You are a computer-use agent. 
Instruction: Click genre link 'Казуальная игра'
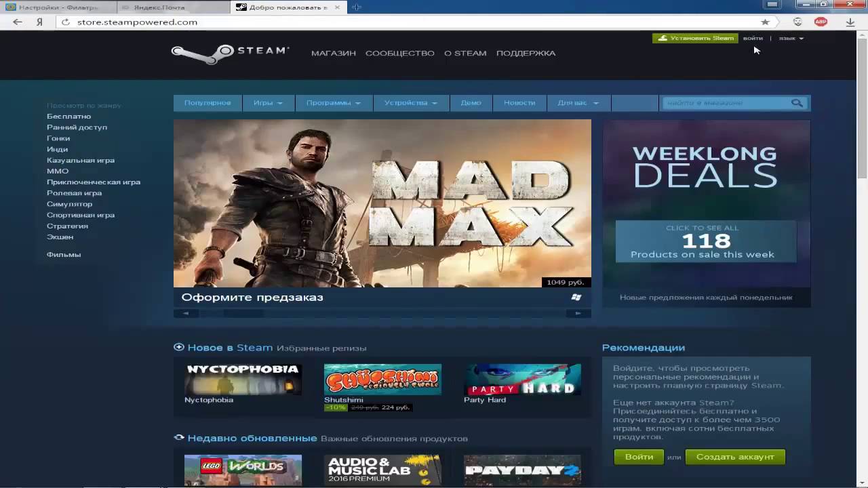click(x=81, y=160)
